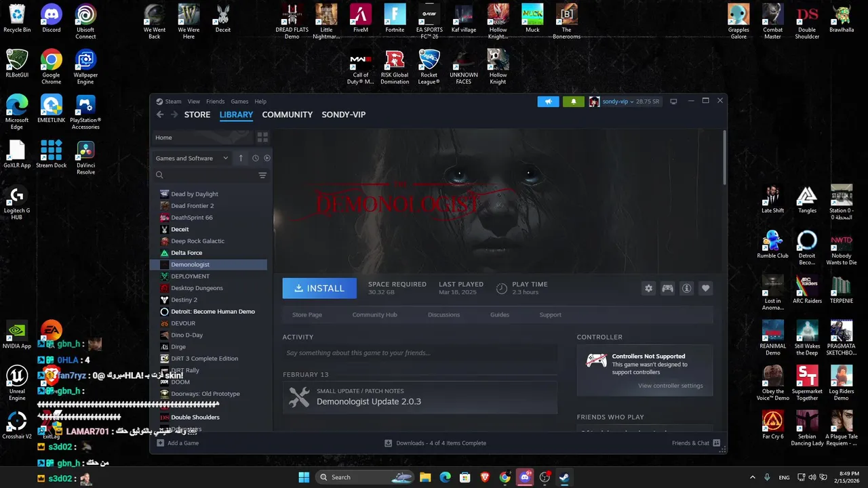Add Demonologist to favorites with heart icon
This screenshot has height=488, width=868.
(705, 288)
